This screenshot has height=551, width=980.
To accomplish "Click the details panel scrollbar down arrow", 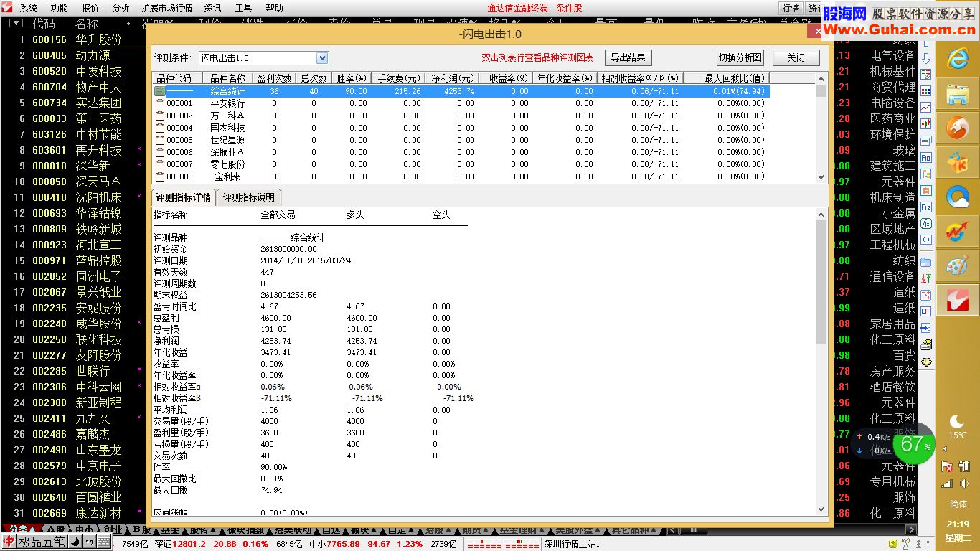I will pyautogui.click(x=821, y=509).
